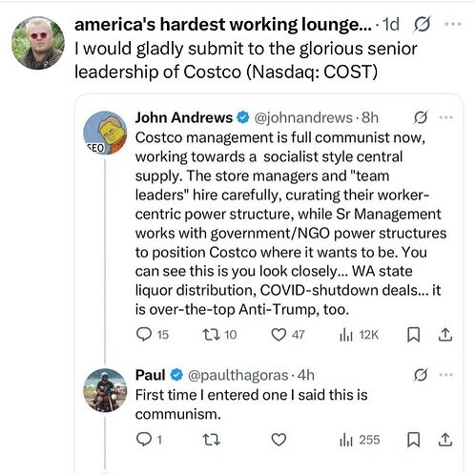Viewport: 475px width, 476px height.
Task: Open more options on Paul's tweet
Action: tap(445, 375)
